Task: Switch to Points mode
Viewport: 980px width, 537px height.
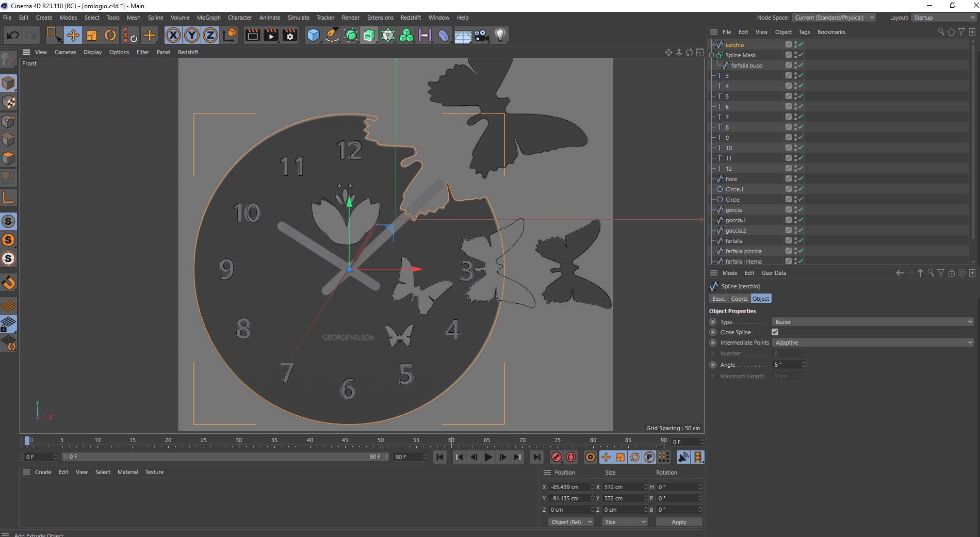Action: coord(8,121)
